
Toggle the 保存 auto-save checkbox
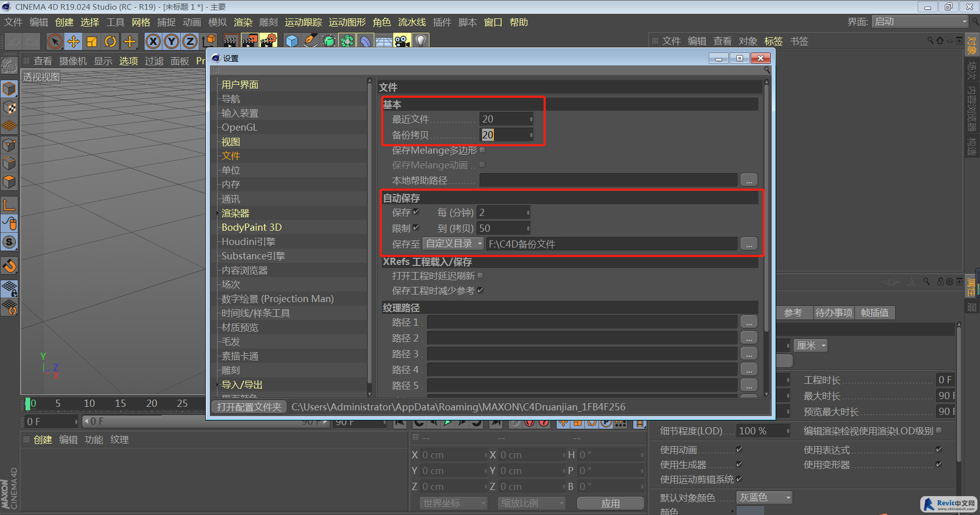416,212
